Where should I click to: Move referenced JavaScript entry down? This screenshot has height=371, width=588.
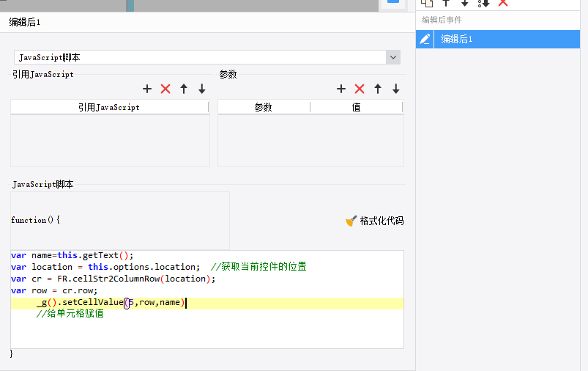202,89
